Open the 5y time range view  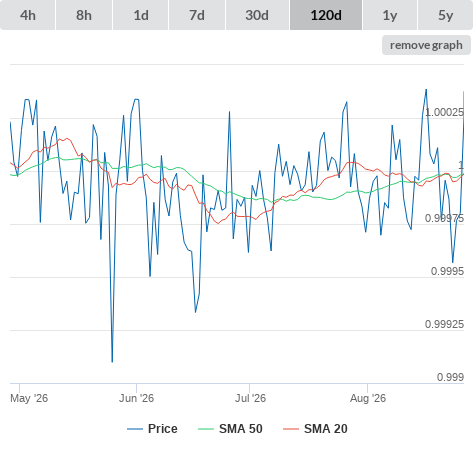446,15
